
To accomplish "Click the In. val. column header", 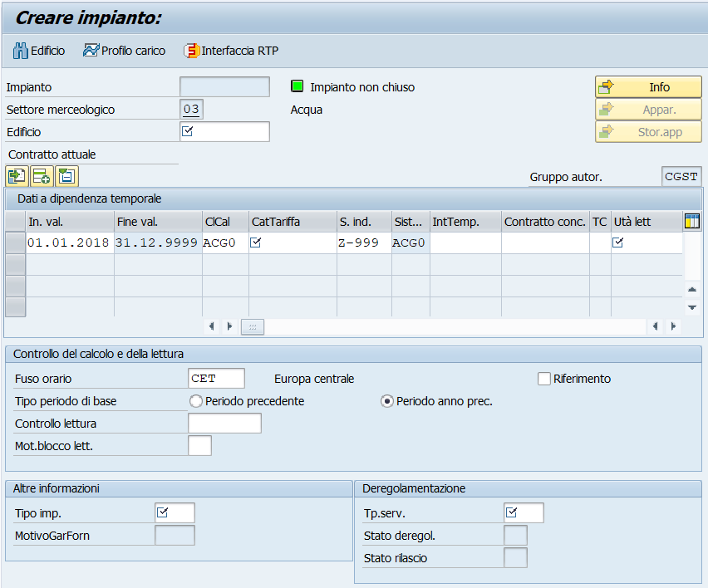I will pos(70,222).
